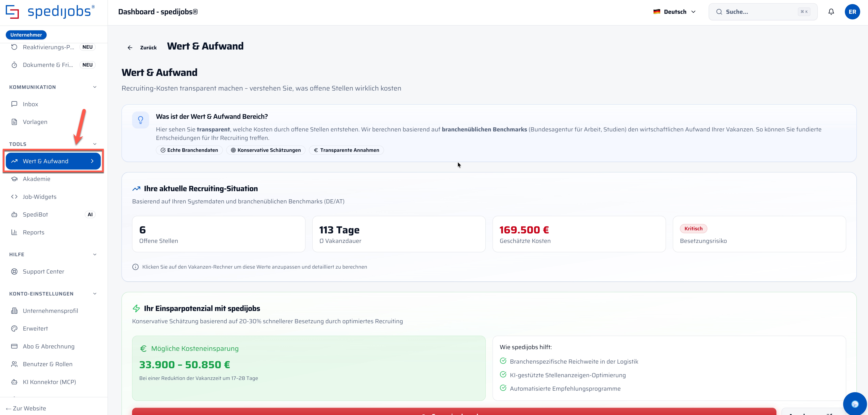Click the Reports bar chart icon

pyautogui.click(x=14, y=232)
